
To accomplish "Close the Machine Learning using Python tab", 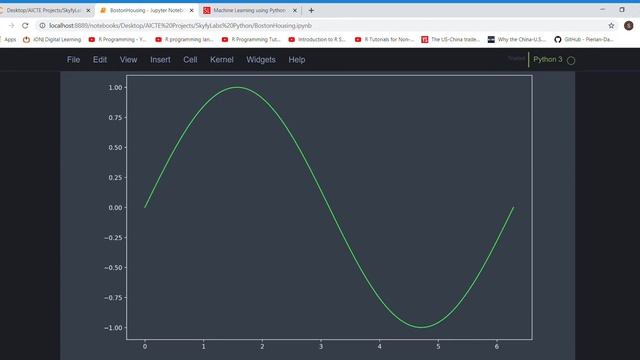I will tap(295, 10).
